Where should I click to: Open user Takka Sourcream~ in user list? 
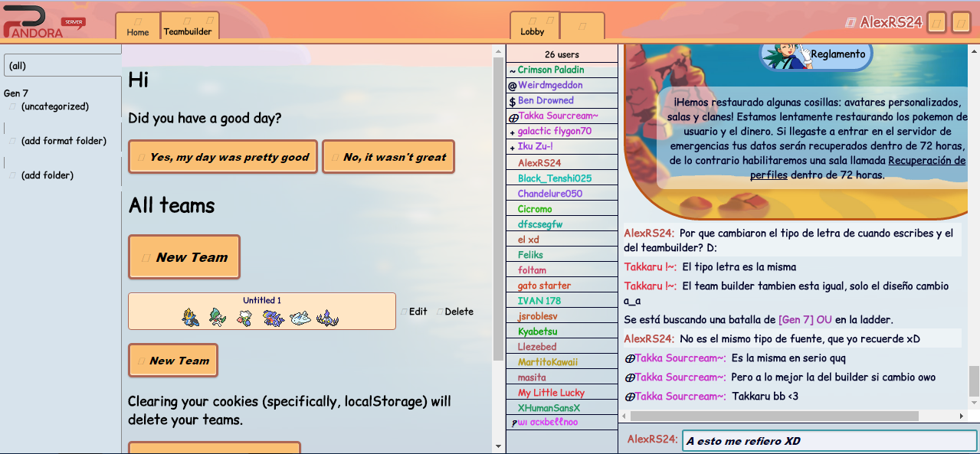[x=562, y=116]
